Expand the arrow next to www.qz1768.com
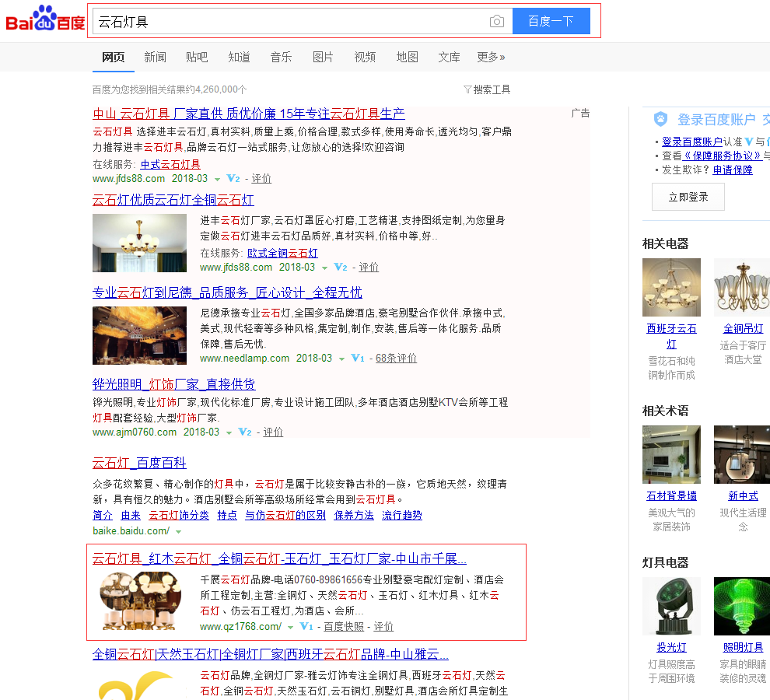Image resolution: width=770 pixels, height=700 pixels. tap(290, 628)
